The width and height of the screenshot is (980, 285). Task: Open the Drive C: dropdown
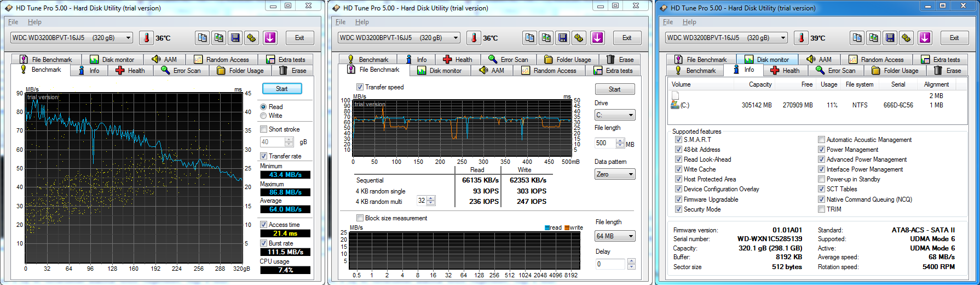click(x=615, y=115)
